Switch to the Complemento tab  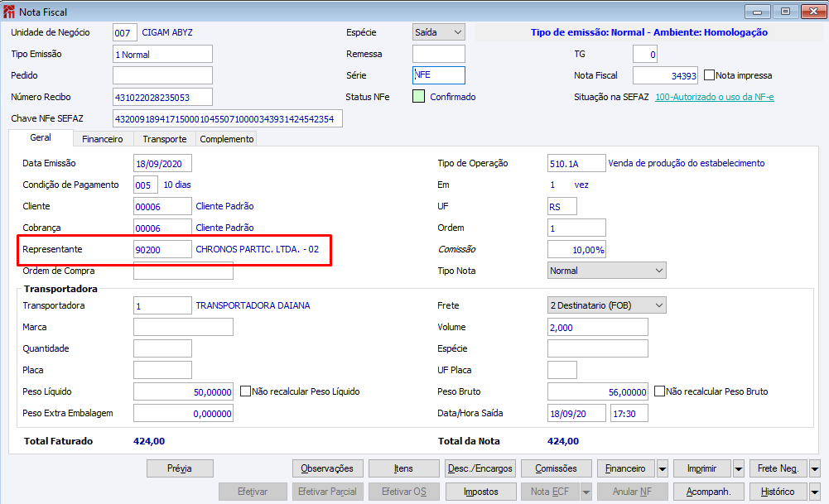[226, 139]
